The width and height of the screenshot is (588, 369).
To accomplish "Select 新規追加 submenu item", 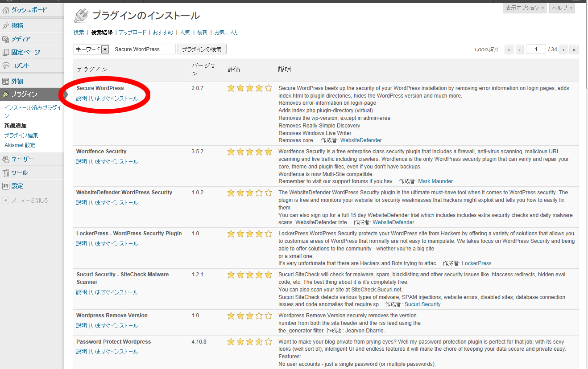I will point(15,126).
